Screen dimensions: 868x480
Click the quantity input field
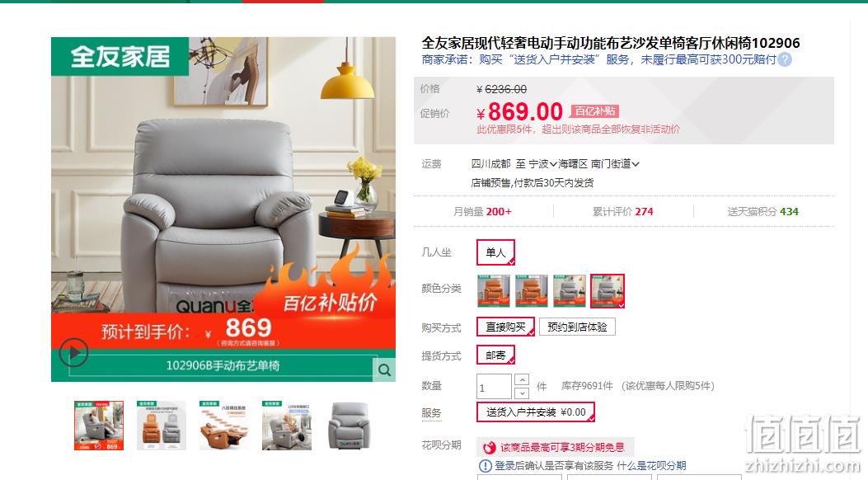point(494,387)
